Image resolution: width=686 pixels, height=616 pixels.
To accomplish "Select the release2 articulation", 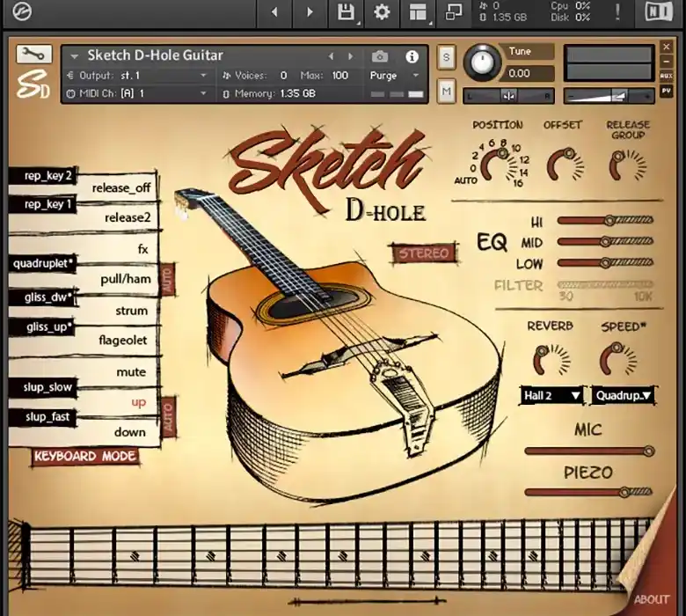I will [x=128, y=217].
